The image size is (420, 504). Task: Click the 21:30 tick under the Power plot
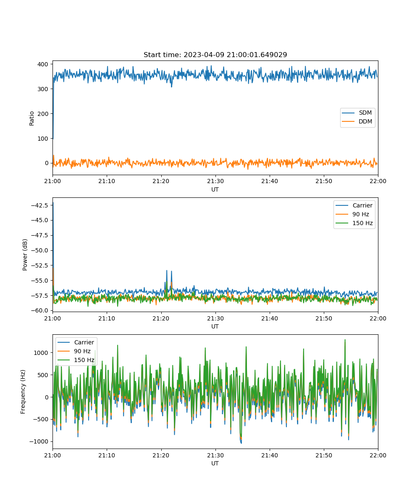tap(215, 318)
